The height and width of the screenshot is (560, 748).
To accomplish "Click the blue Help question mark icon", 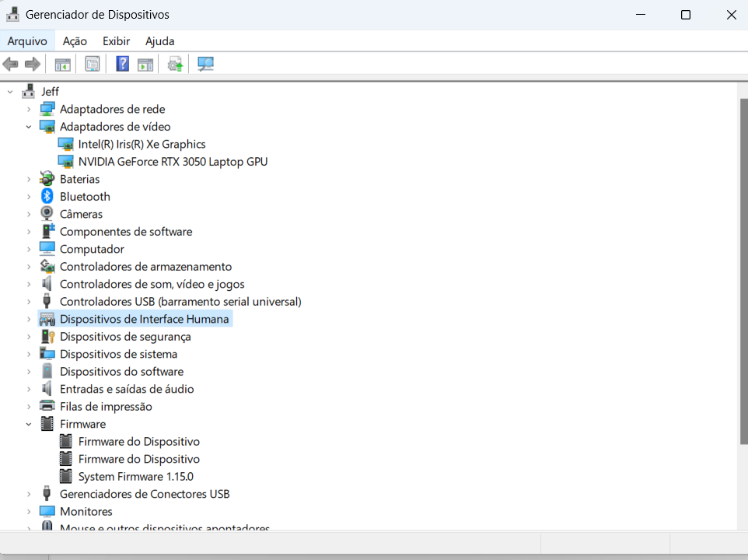I will pyautogui.click(x=123, y=64).
